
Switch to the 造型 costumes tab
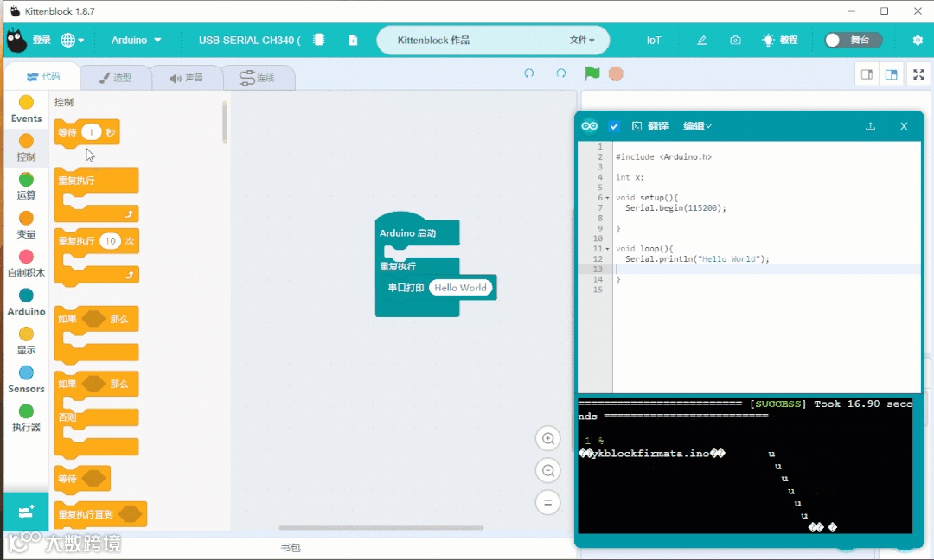point(115,78)
